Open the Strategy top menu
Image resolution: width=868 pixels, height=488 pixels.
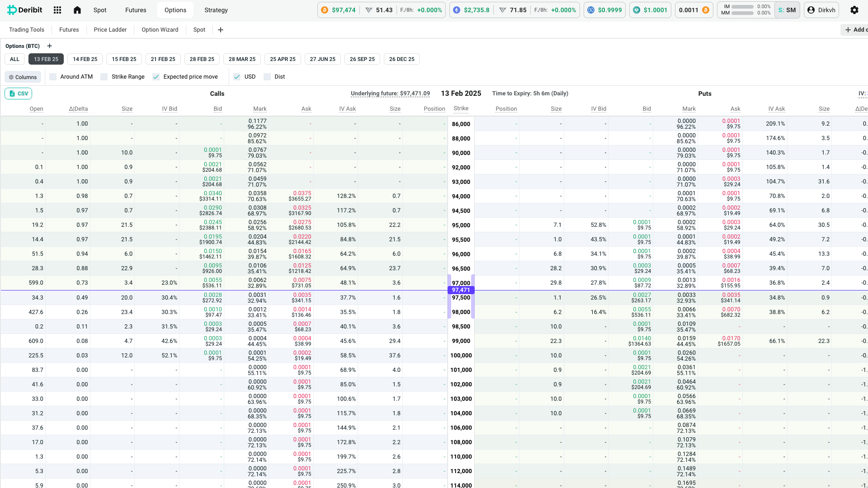pos(216,10)
